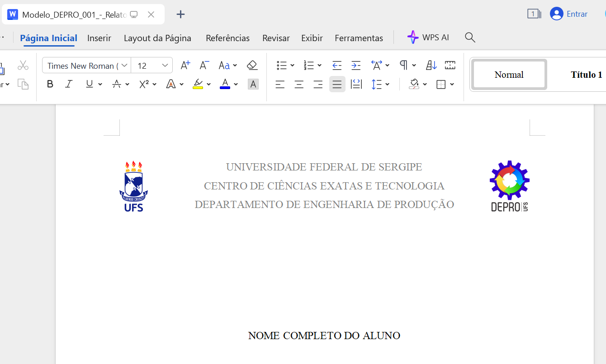This screenshot has width=606, height=364.
Task: Open Página Inicial tab
Action: click(x=48, y=38)
